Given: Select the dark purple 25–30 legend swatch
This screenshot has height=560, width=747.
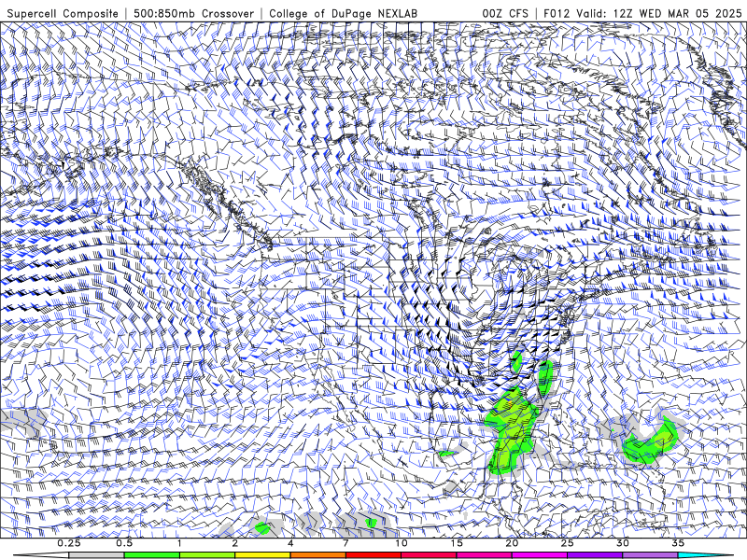Looking at the screenshot, I should point(594,555).
